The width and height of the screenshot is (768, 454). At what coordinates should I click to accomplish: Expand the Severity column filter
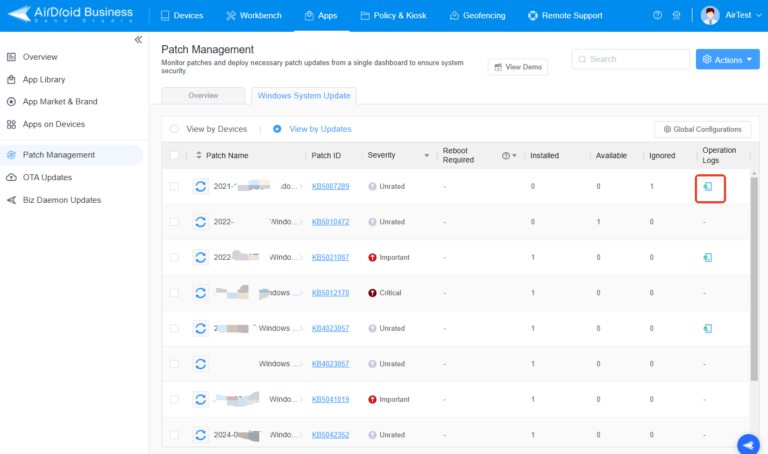coord(427,156)
